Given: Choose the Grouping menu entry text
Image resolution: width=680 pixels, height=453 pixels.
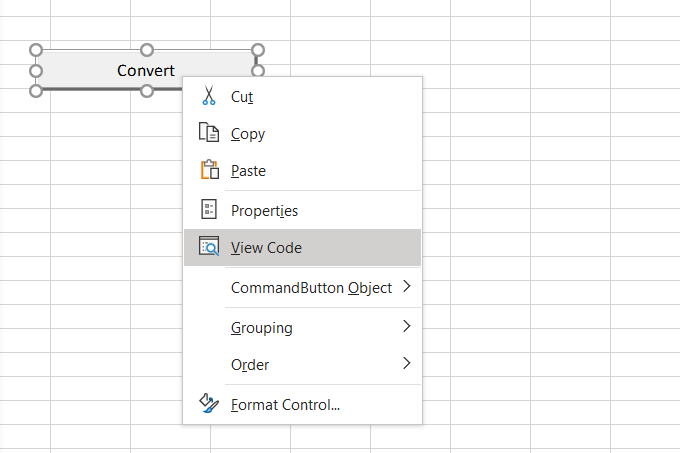Looking at the screenshot, I should 261,327.
